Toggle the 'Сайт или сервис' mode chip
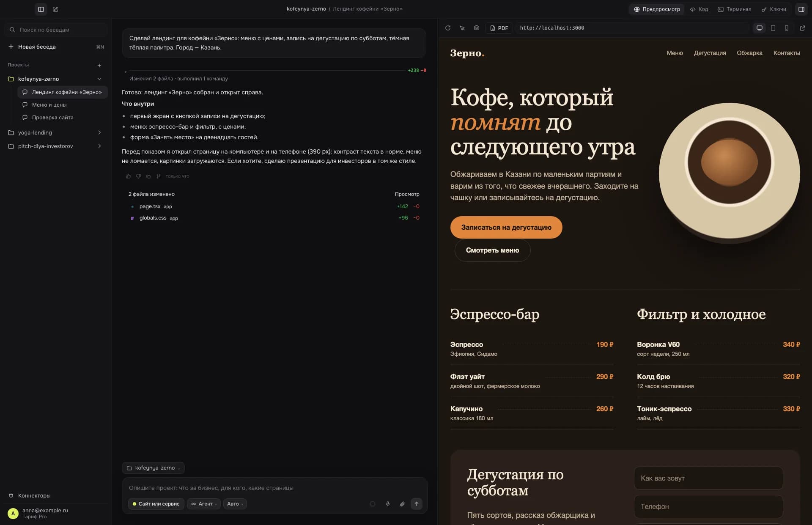This screenshot has width=812, height=525. [x=156, y=504]
